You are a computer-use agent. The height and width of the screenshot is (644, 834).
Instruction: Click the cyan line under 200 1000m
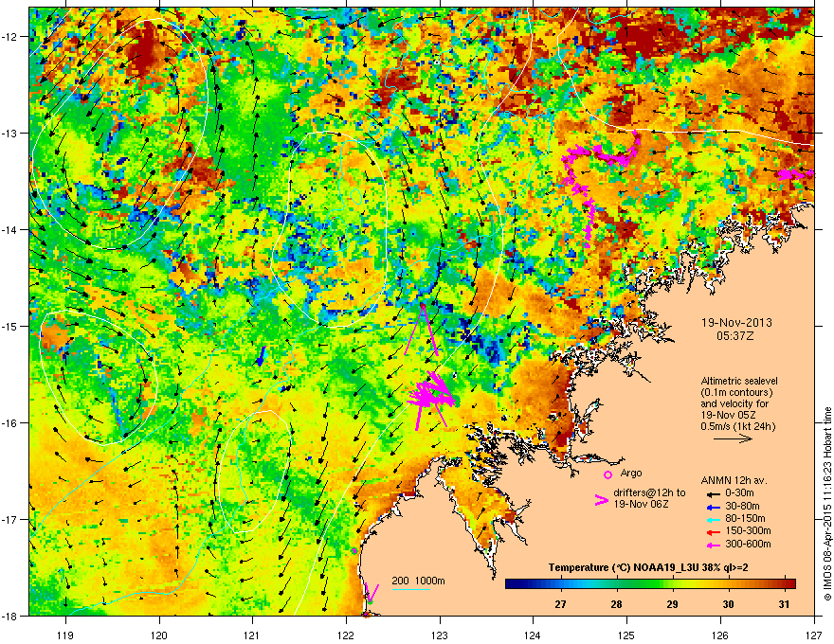410,589
